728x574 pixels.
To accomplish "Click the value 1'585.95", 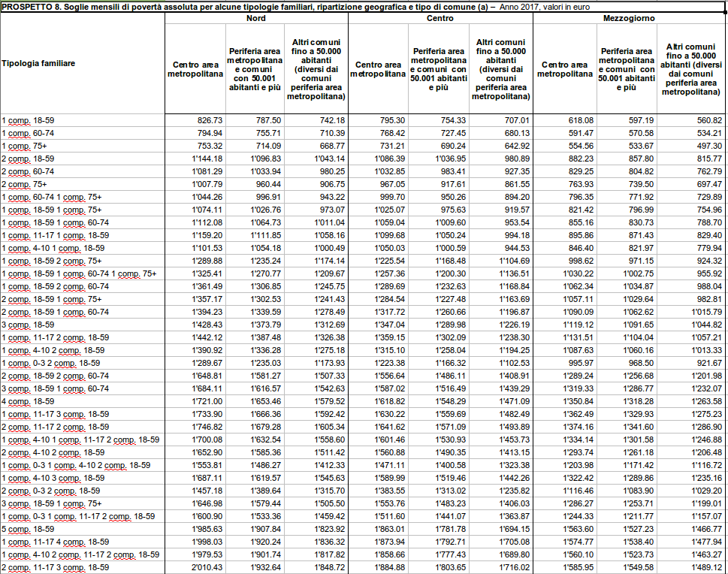I will (x=578, y=567).
